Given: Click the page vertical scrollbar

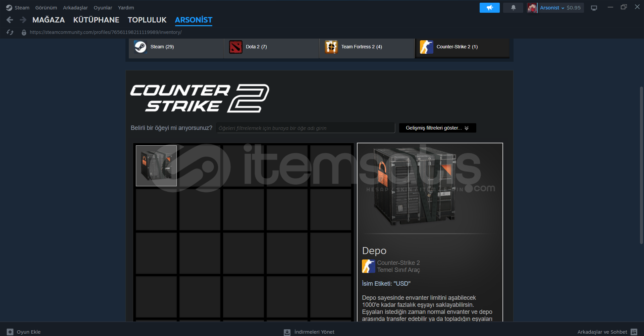Looking at the screenshot, I should [641, 165].
